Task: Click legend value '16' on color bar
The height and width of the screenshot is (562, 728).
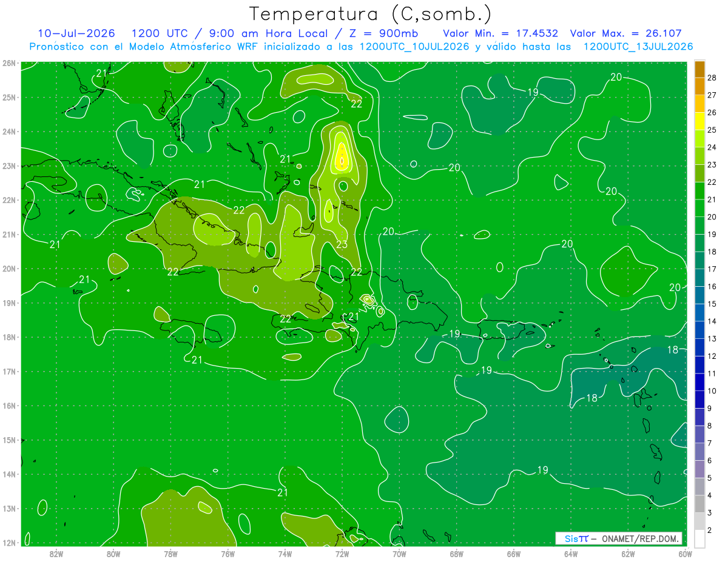Action: coord(712,286)
